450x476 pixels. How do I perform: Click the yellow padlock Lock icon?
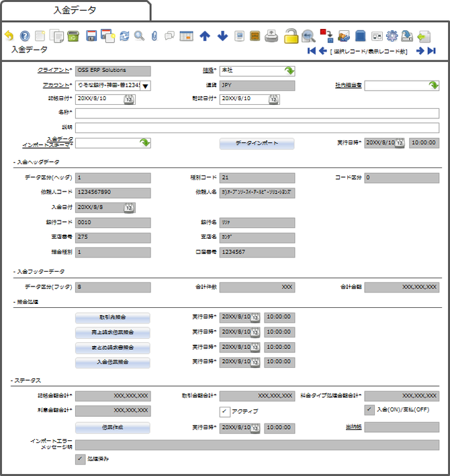[291, 36]
